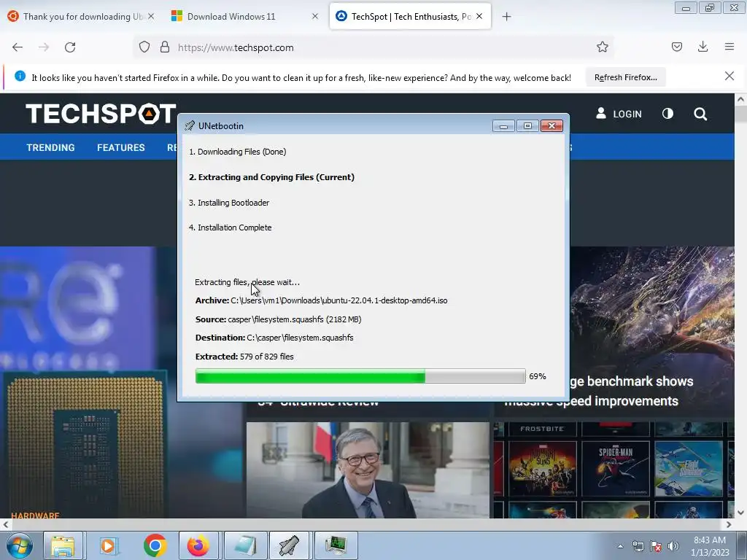Open the system monitor taskbar icon
The width and height of the screenshot is (747, 560).
(336, 545)
